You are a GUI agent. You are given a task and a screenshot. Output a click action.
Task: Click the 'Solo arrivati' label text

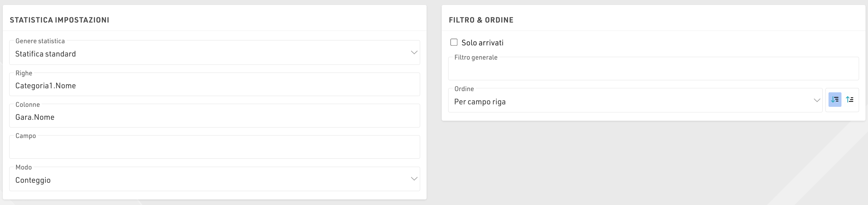pos(482,43)
